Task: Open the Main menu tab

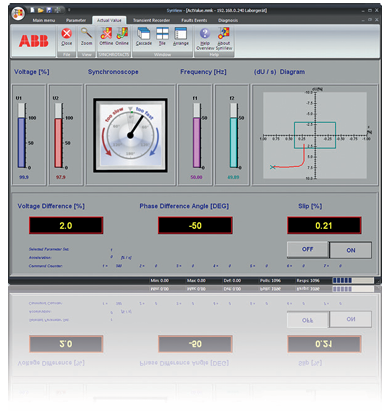Action: (44, 20)
